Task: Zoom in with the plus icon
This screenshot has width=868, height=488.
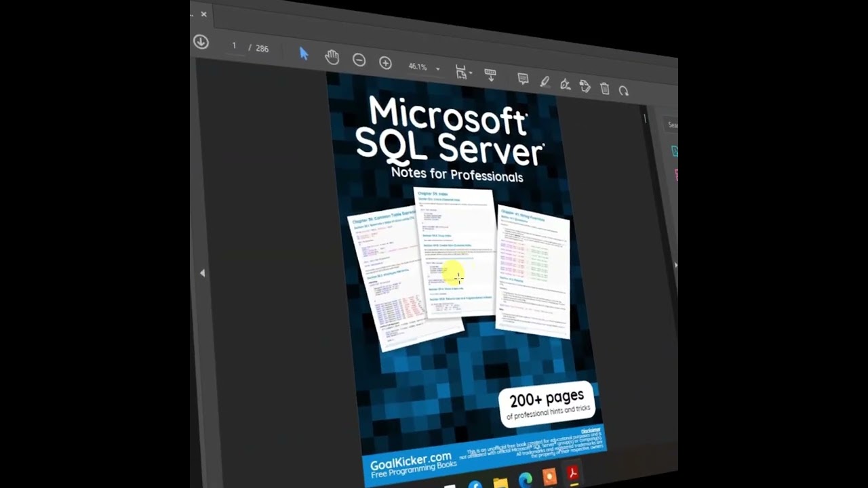Action: pos(385,63)
